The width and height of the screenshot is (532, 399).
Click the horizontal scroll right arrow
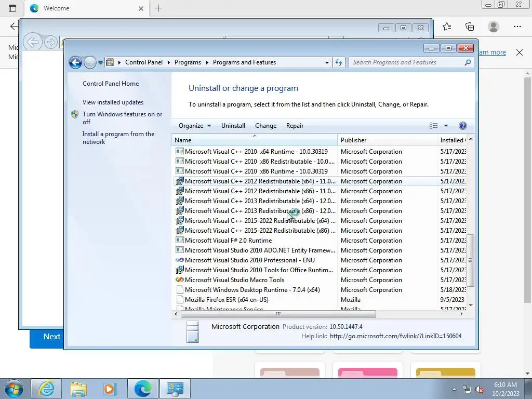(x=461, y=314)
